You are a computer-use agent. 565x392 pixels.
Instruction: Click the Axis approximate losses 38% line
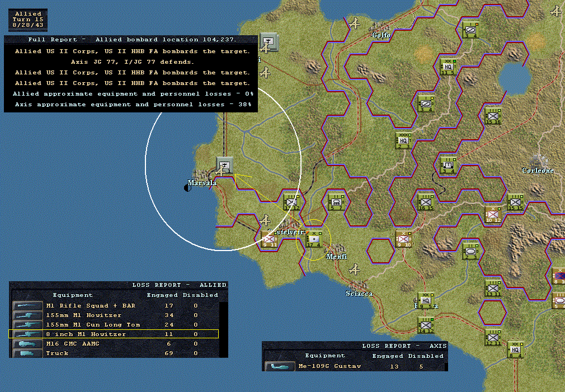tap(133, 105)
